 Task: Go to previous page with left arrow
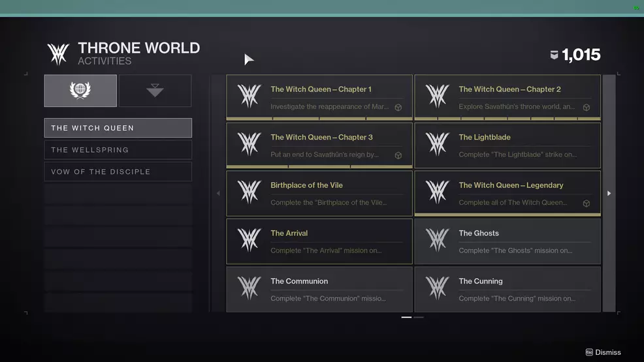(x=218, y=193)
